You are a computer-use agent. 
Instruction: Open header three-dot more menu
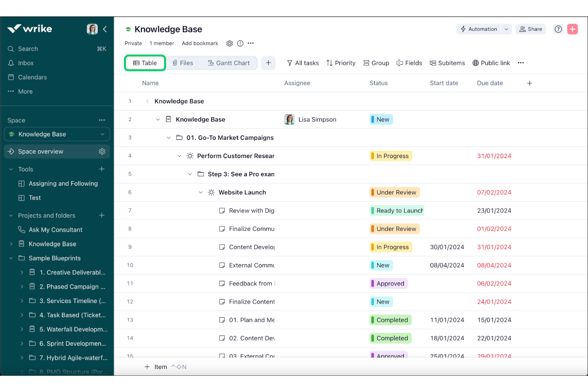[x=251, y=43]
